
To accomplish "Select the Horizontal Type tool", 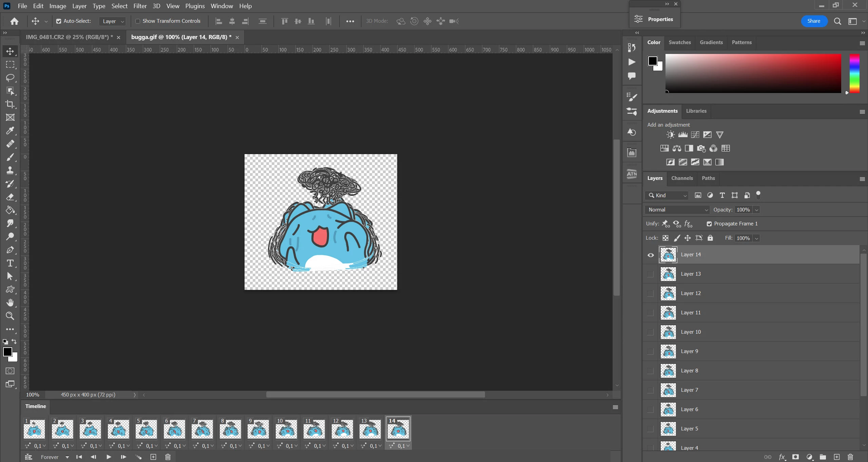I will (10, 263).
